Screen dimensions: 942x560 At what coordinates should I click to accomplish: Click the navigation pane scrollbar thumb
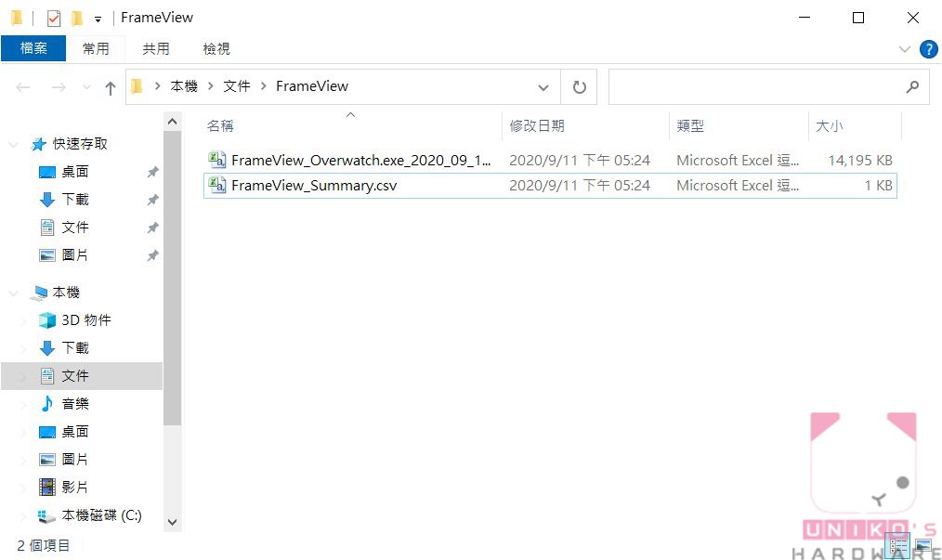173,279
